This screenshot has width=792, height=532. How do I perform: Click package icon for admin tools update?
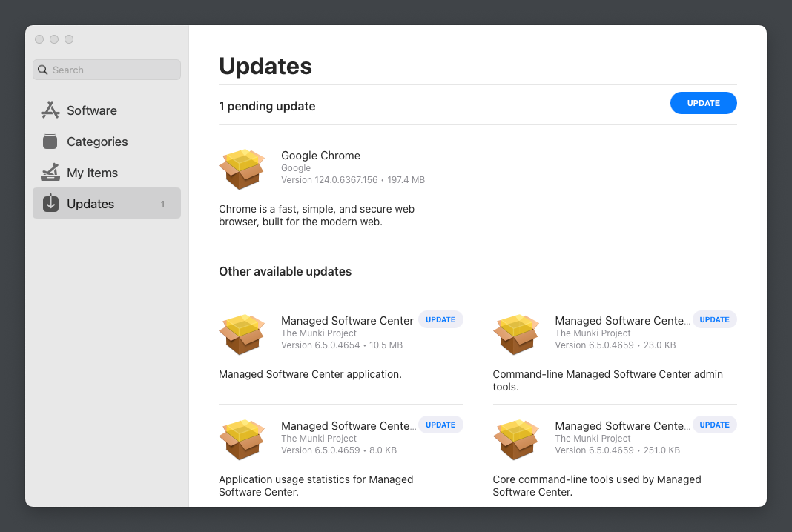(x=515, y=334)
